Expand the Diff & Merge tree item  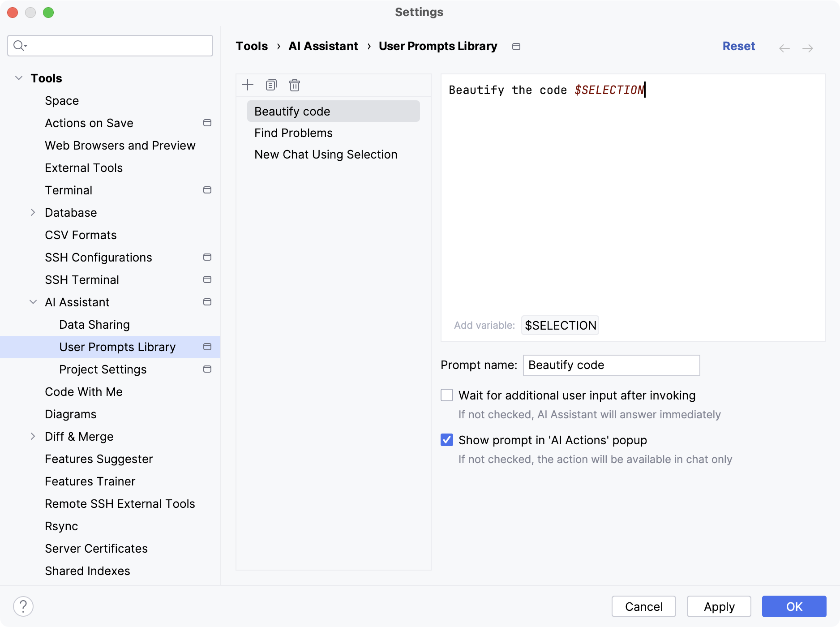(33, 436)
